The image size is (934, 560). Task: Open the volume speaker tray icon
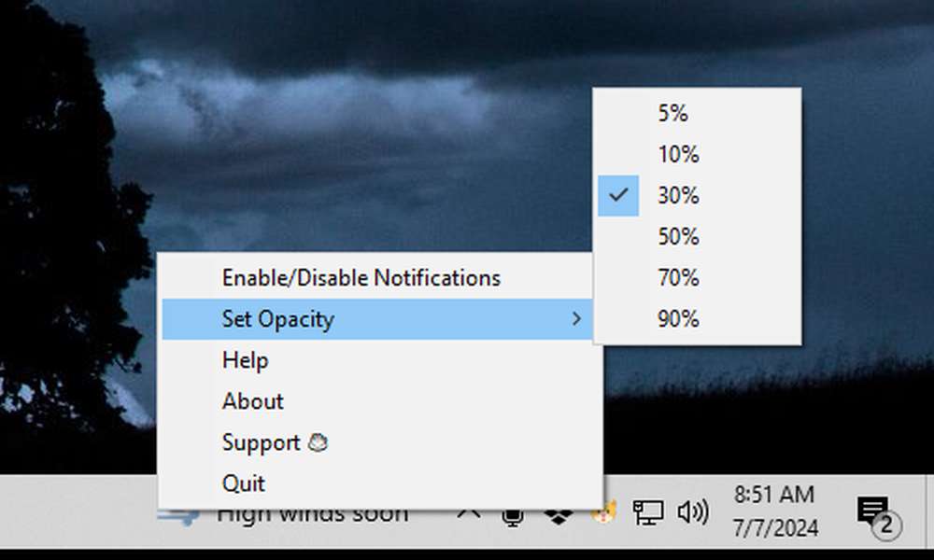[x=693, y=511]
